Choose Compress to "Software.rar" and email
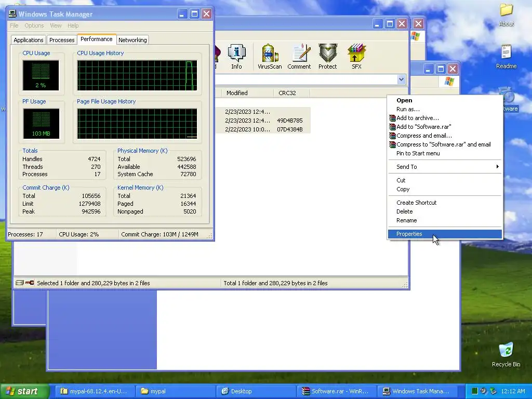Image resolution: width=532 pixels, height=399 pixels. coord(445,144)
